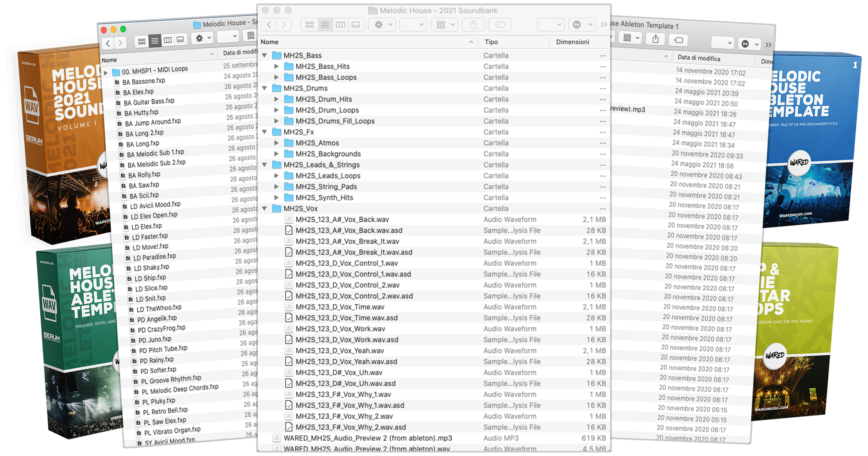This screenshot has width=868, height=456.
Task: Click back arrow in left Serum presets window
Action: 108,43
